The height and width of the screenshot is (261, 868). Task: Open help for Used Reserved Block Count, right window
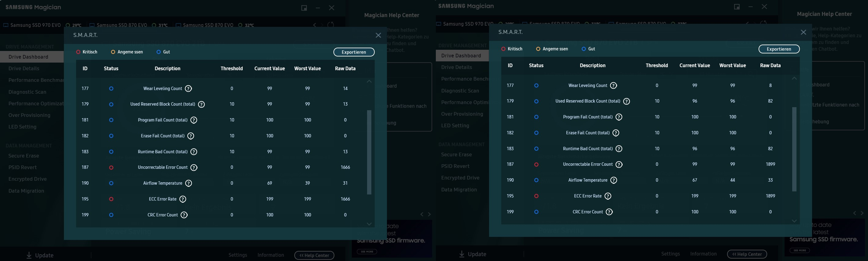click(627, 101)
